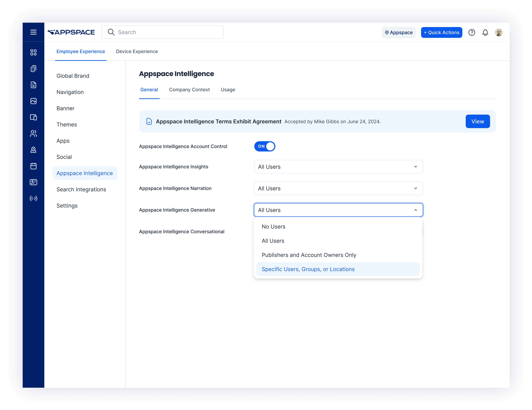Click the Appspace logo

(71, 32)
